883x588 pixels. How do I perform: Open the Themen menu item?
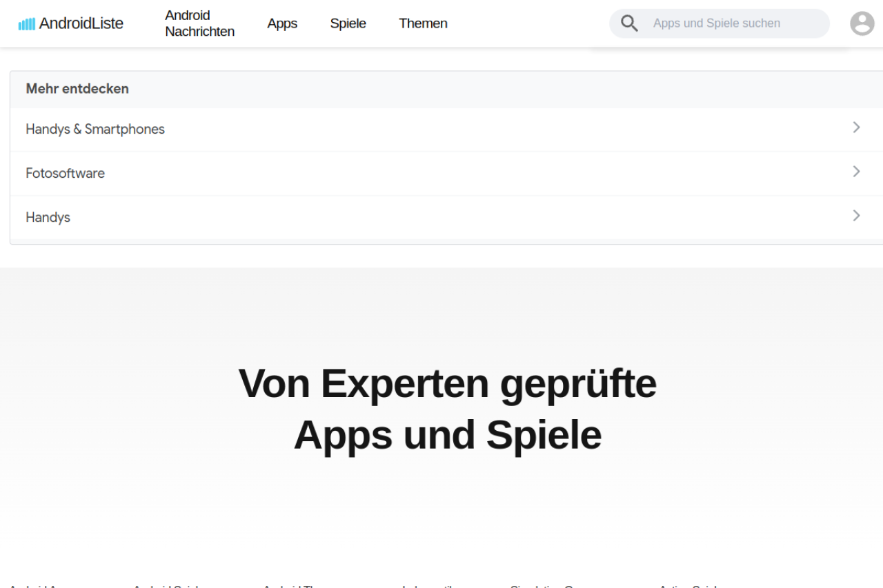(x=423, y=23)
